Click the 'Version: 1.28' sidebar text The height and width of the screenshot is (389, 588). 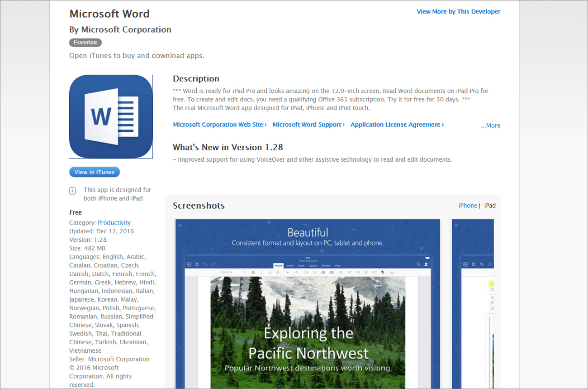click(x=88, y=240)
